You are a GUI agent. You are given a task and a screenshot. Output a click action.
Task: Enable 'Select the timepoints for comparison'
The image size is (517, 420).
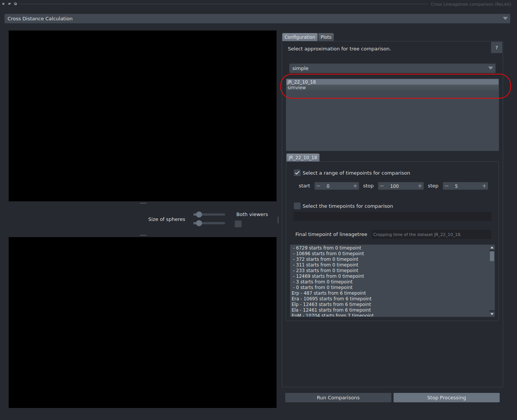pyautogui.click(x=297, y=206)
